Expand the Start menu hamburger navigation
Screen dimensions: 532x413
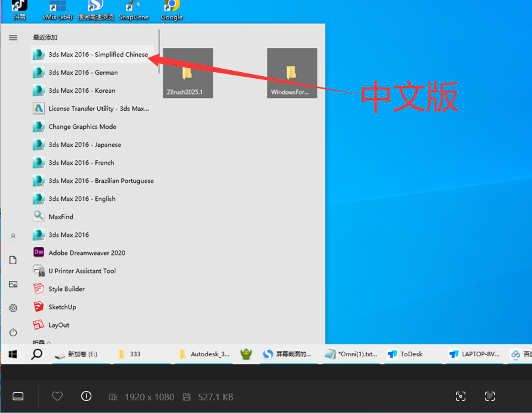coord(13,38)
